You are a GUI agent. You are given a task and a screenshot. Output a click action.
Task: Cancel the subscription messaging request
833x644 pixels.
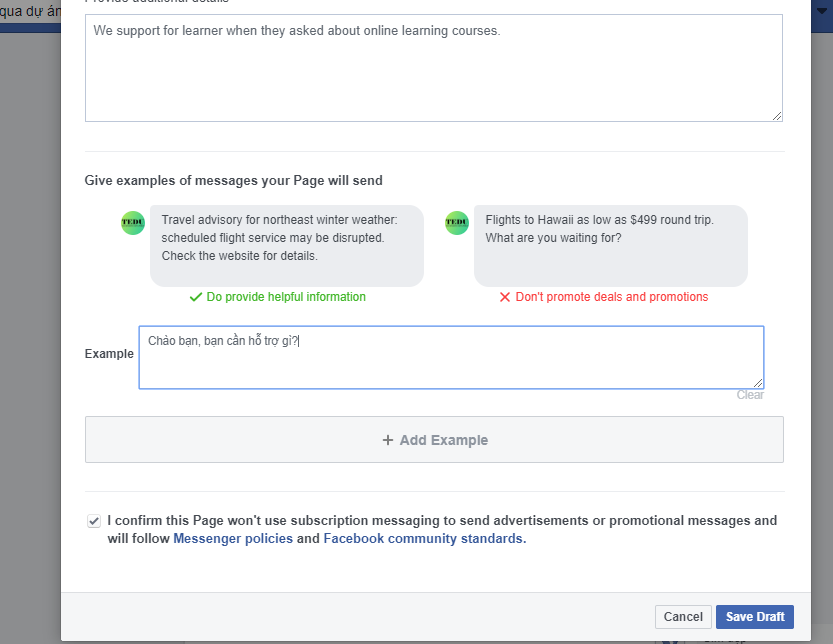tap(683, 617)
